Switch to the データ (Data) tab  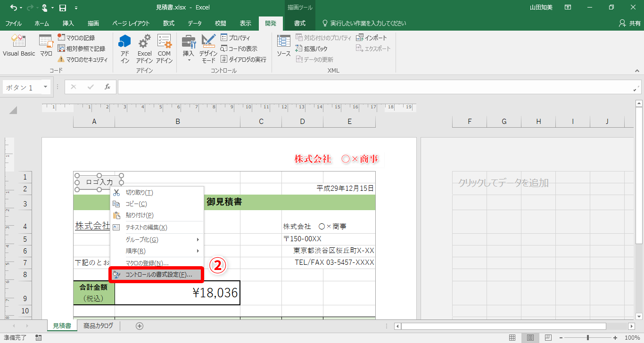coord(195,23)
